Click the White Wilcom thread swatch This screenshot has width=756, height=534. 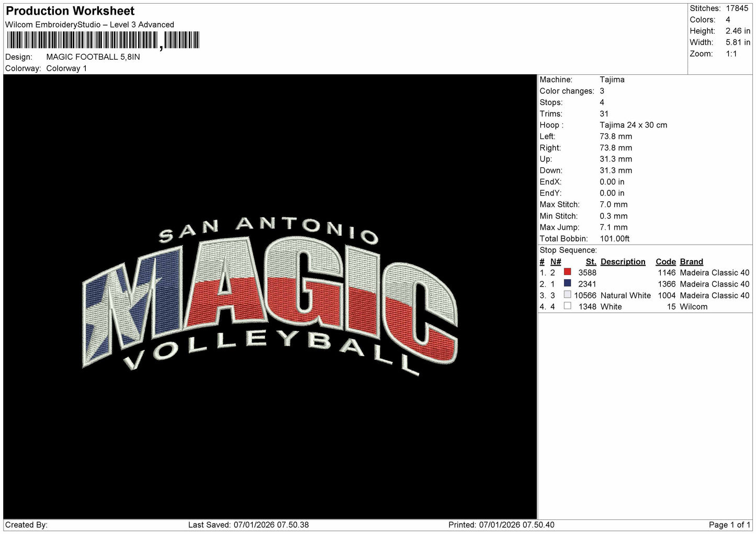(567, 306)
